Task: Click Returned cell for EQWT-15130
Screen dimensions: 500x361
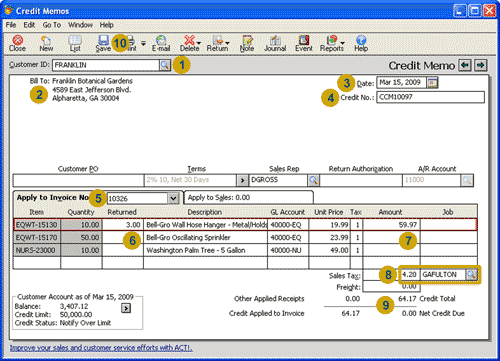Action: coord(123,225)
